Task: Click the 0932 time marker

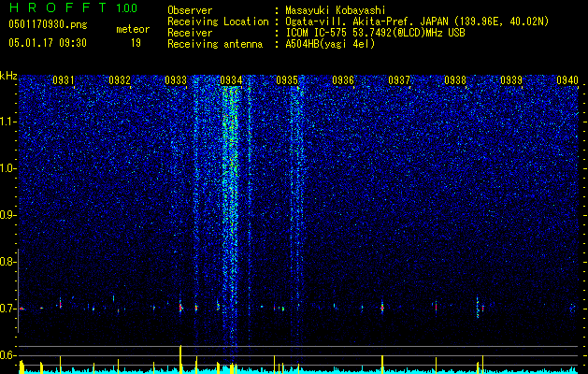Action: point(120,80)
